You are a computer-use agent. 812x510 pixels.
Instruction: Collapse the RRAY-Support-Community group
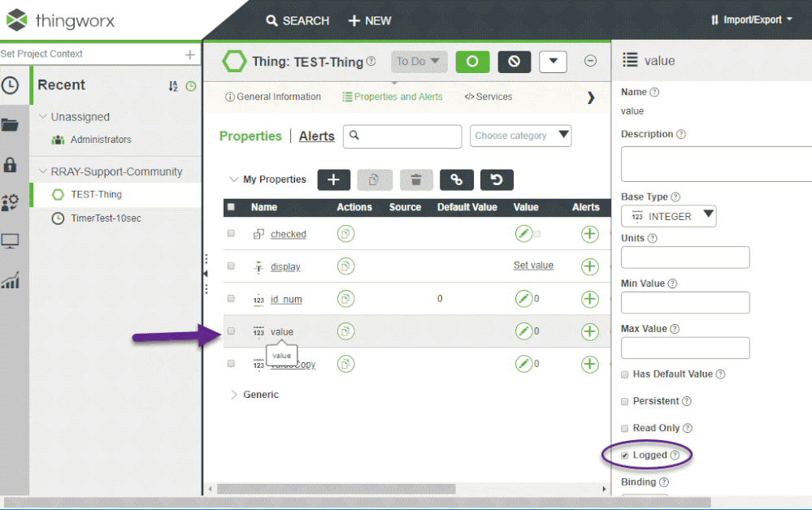click(x=44, y=171)
